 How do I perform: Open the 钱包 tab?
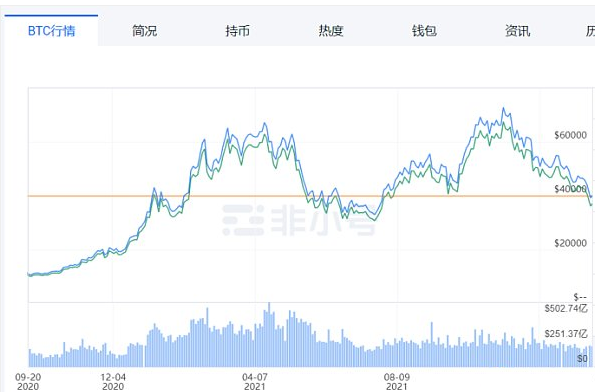click(x=424, y=31)
